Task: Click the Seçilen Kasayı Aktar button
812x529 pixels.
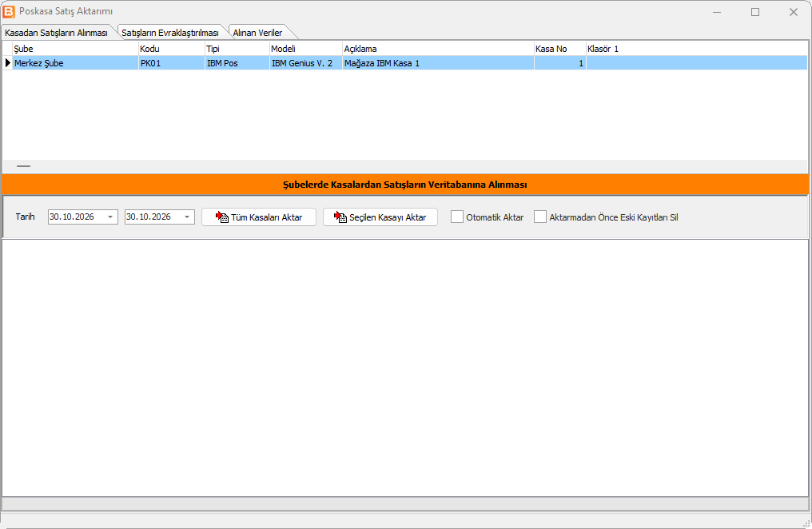Action: pyautogui.click(x=380, y=217)
